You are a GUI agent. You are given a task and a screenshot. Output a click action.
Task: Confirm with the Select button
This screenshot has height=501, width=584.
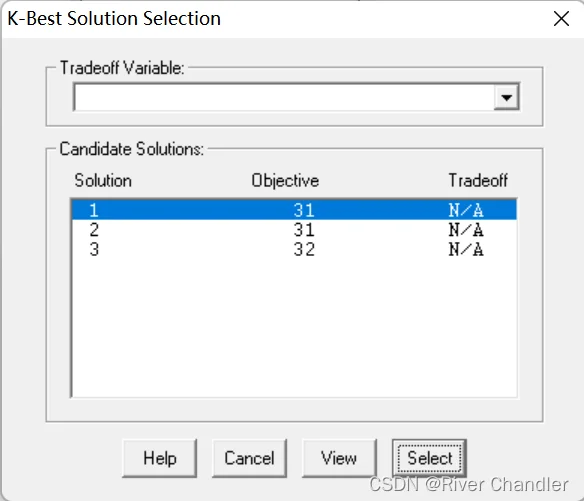click(429, 458)
